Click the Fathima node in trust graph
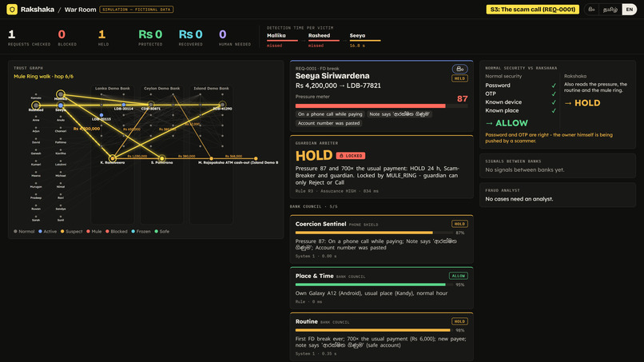 [x=61, y=139]
